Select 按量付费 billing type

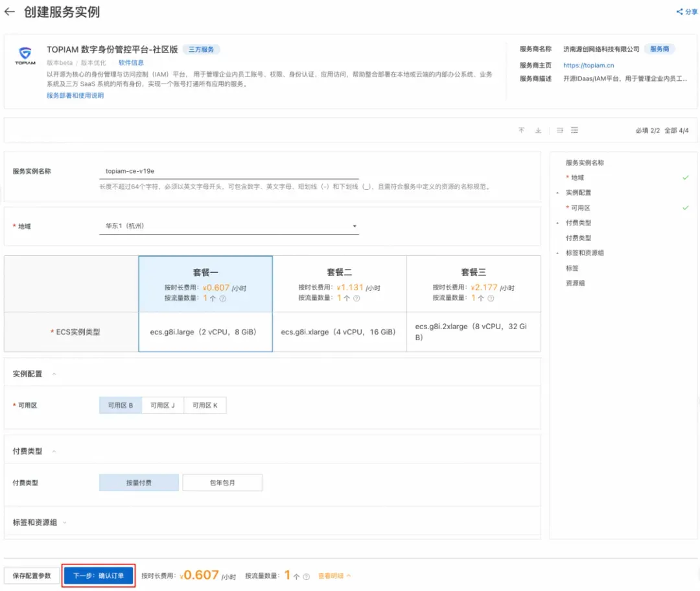pyautogui.click(x=139, y=483)
